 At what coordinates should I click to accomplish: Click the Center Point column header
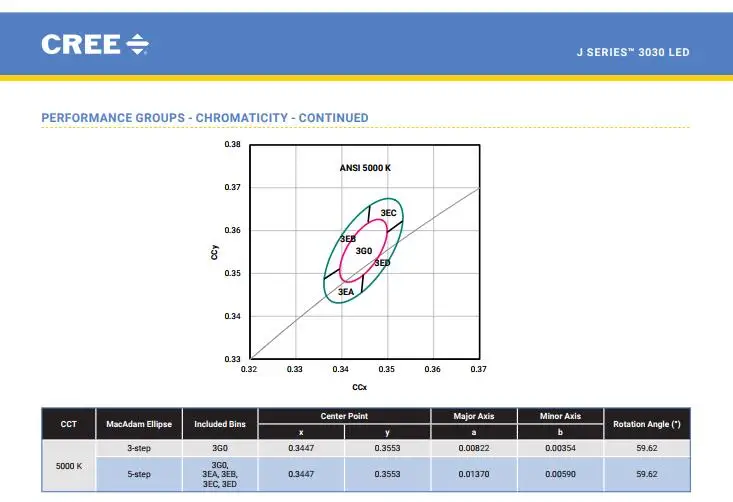344,416
